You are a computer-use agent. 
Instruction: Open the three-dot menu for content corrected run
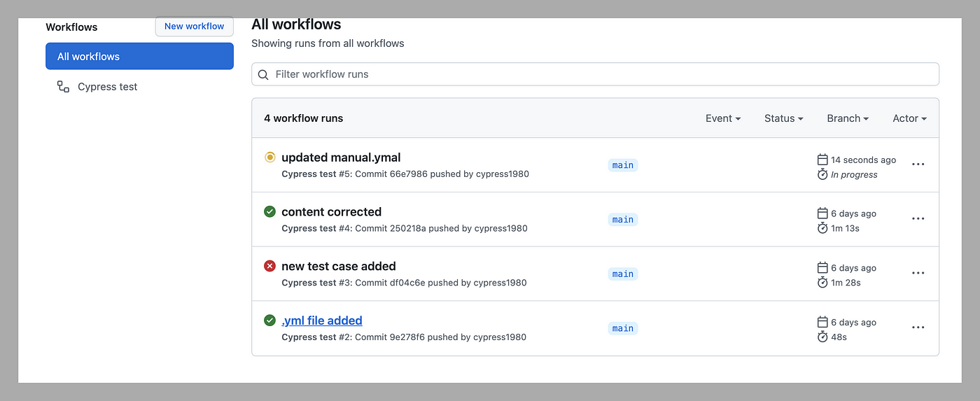(x=918, y=219)
